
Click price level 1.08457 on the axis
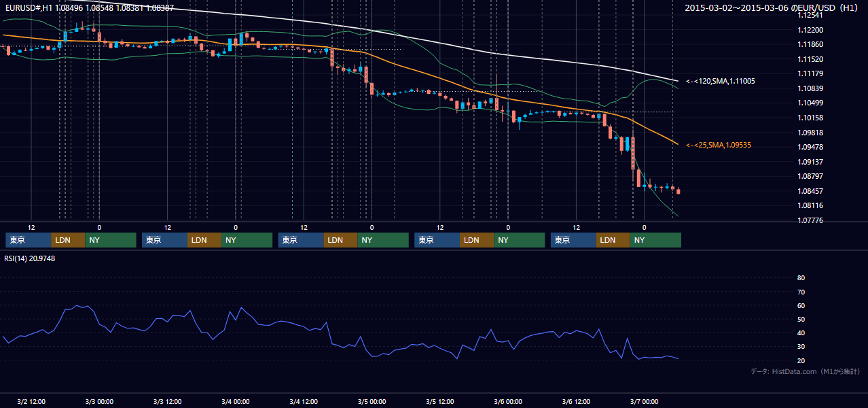click(810, 191)
